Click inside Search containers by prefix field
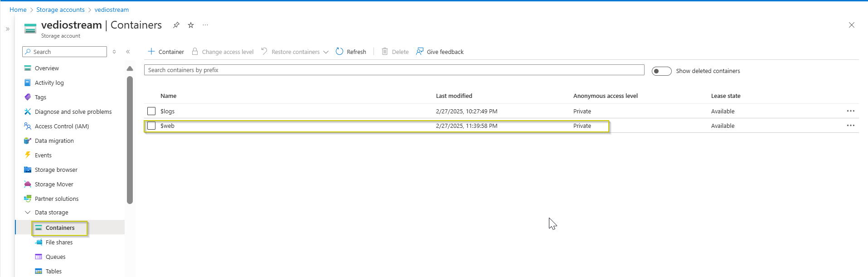Screen dimensions: 868x277 point(394,70)
